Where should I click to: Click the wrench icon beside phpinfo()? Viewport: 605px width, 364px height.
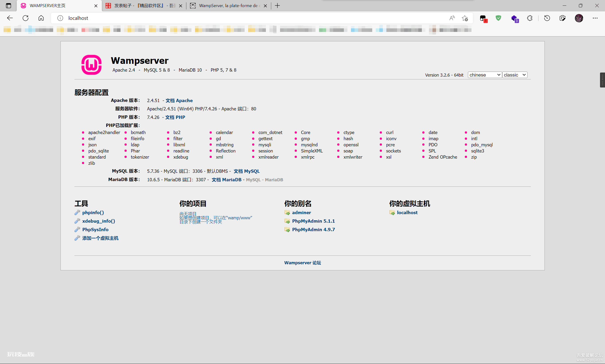point(77,212)
